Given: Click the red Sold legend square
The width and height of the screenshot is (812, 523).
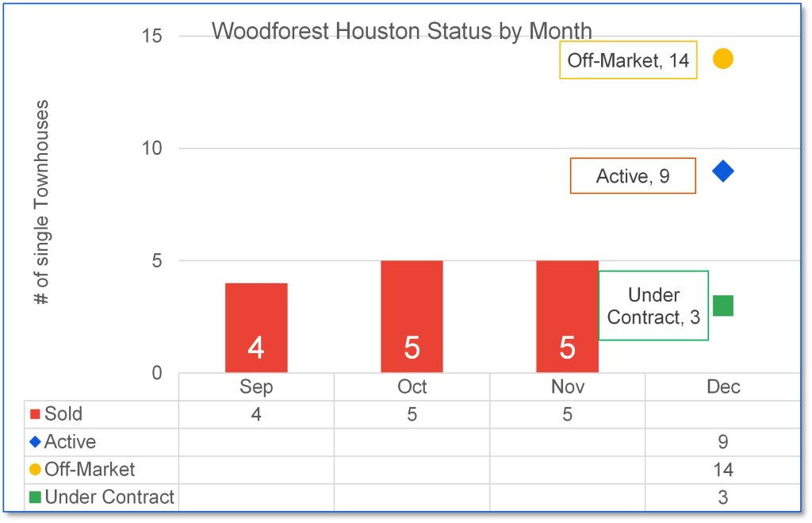Looking at the screenshot, I should (35, 414).
